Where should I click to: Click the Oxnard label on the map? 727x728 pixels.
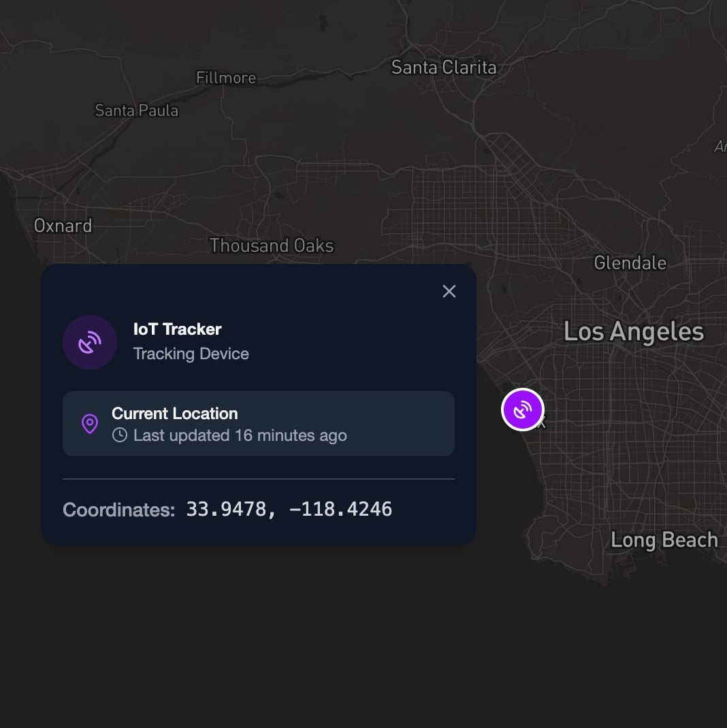coord(63,225)
